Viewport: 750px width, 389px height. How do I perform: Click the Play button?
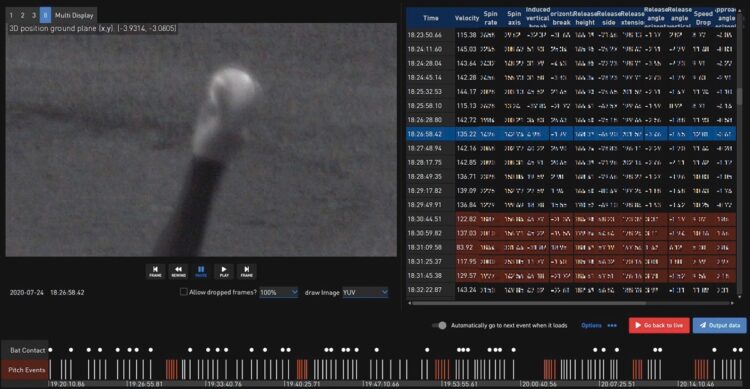point(224,271)
